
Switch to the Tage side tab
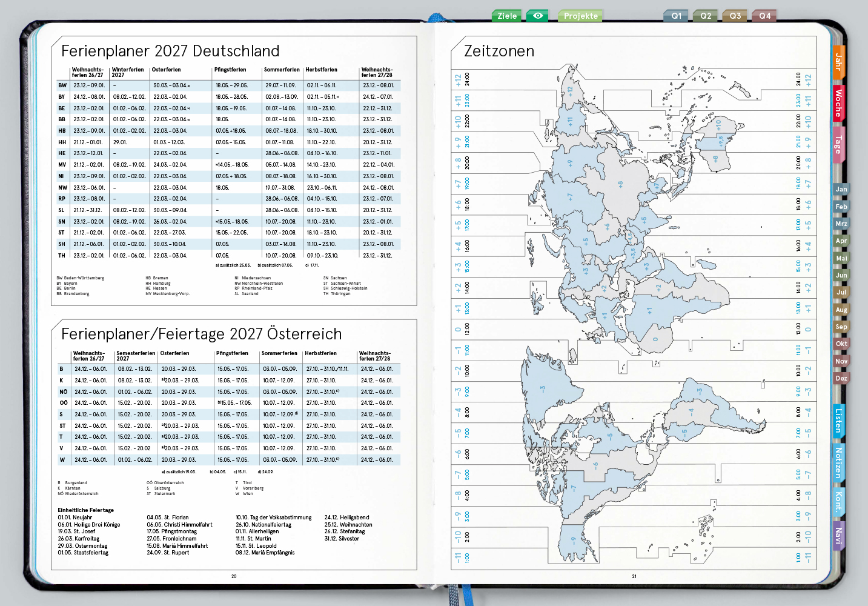coord(838,144)
